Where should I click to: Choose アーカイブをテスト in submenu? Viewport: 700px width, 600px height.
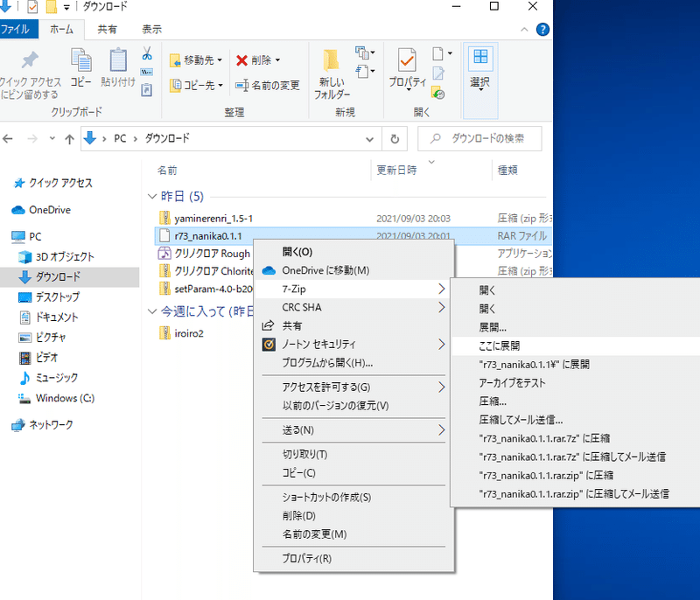point(576,383)
